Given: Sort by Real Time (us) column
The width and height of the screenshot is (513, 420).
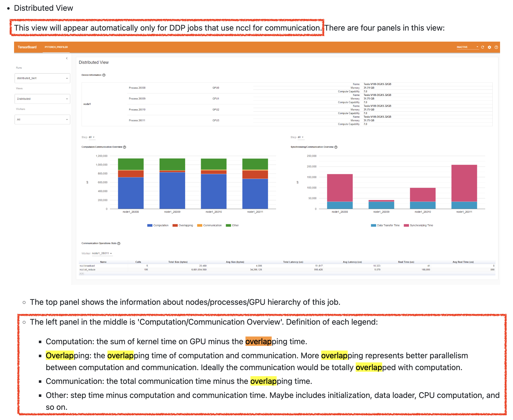Looking at the screenshot, I should point(406,262).
